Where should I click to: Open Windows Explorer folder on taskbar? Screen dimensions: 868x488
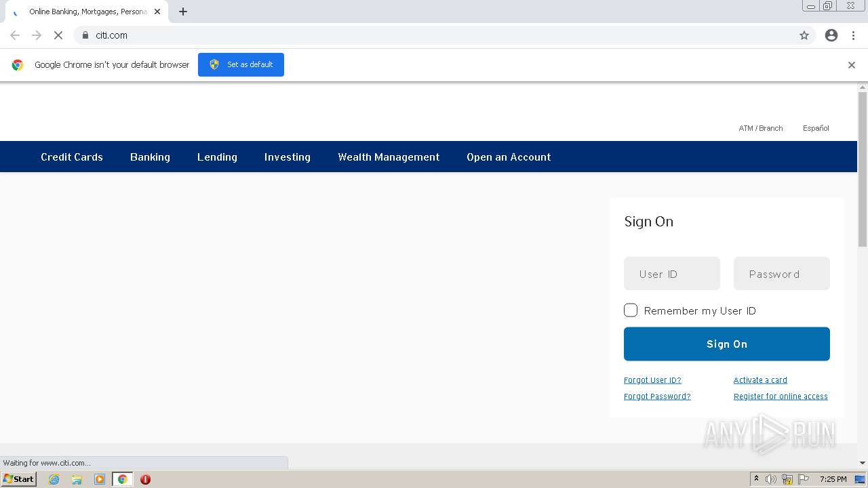coord(77,479)
